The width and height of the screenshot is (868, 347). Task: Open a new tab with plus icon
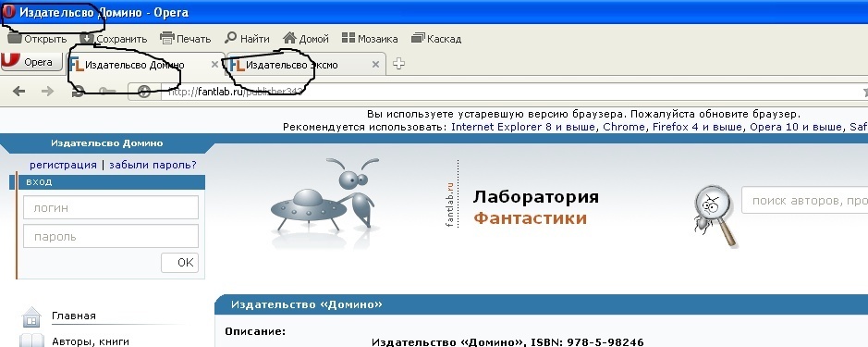398,64
